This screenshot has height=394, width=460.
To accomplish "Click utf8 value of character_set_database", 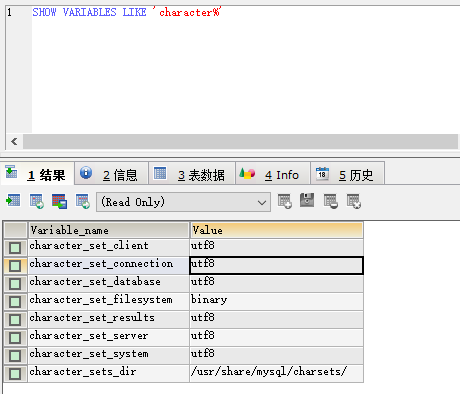I will point(276,283).
